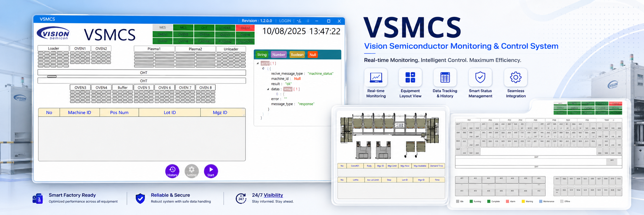The height and width of the screenshot is (215, 644).
Task: Select the OVEN2 equipment layout label
Action: tap(101, 48)
